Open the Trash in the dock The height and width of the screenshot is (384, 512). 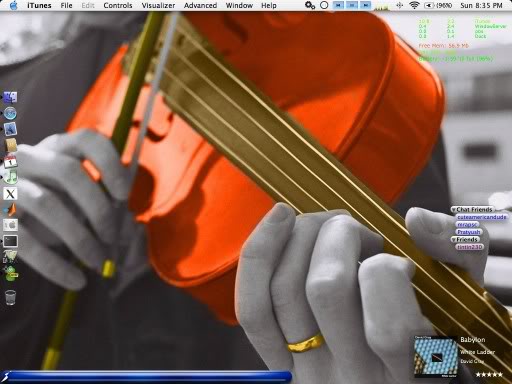point(11,297)
